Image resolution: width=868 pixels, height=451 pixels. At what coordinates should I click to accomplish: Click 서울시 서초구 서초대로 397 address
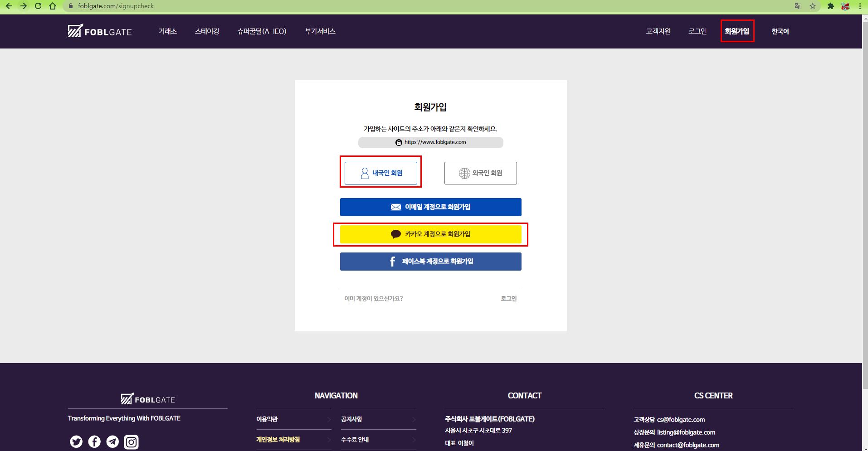(x=478, y=431)
